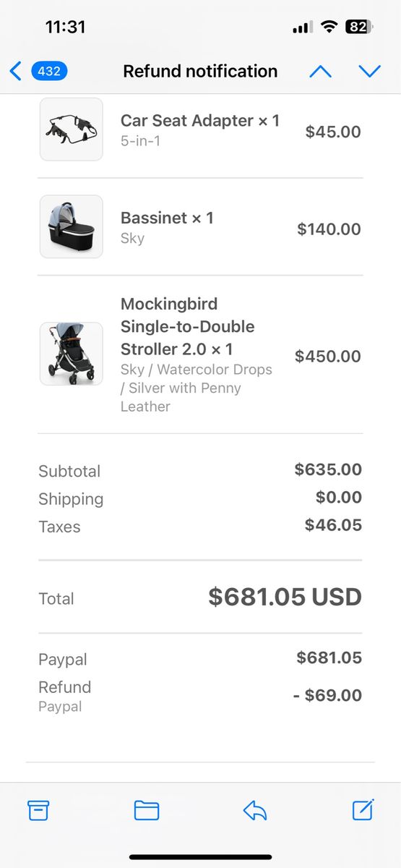The height and width of the screenshot is (868, 401).
Task: Go to the previous message with up arrow
Action: (x=320, y=71)
